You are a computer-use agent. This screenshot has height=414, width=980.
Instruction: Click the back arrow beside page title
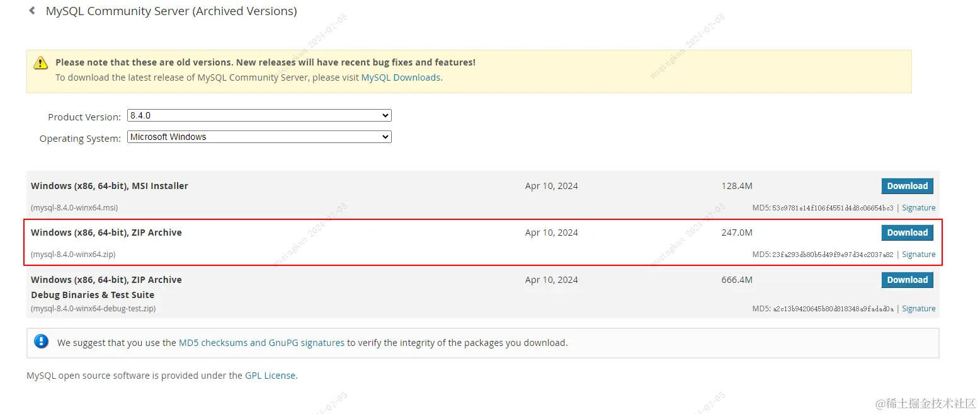click(32, 11)
